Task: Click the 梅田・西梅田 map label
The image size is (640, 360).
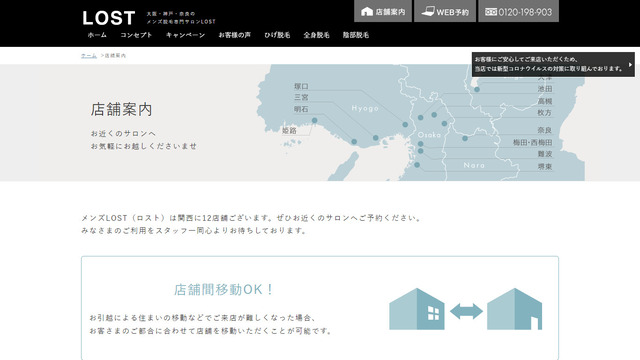Action: (x=533, y=142)
